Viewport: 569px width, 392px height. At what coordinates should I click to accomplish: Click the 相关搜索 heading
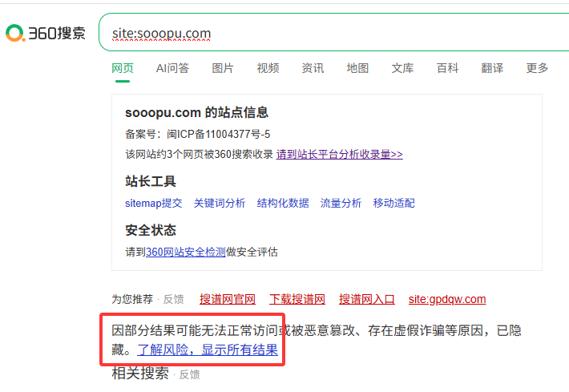click(140, 373)
